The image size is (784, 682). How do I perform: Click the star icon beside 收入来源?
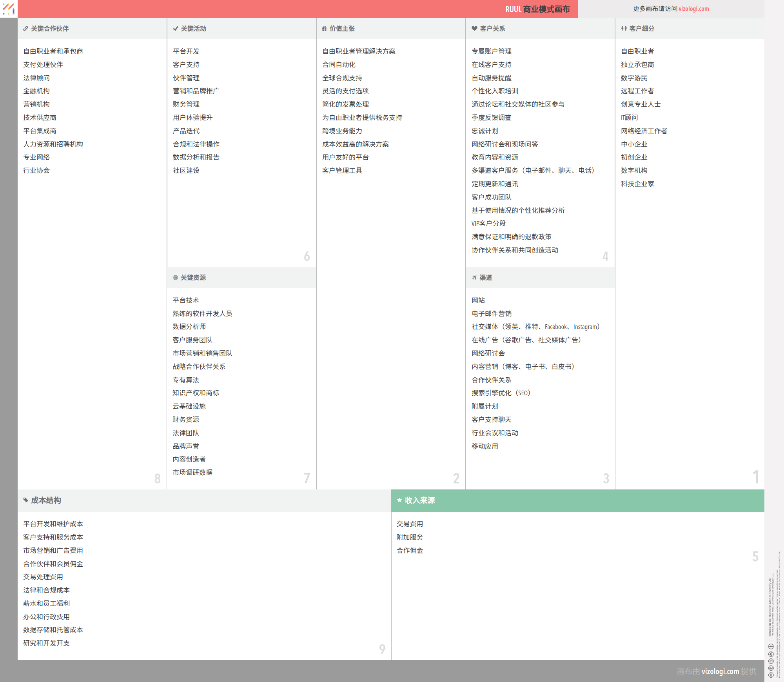coord(399,500)
